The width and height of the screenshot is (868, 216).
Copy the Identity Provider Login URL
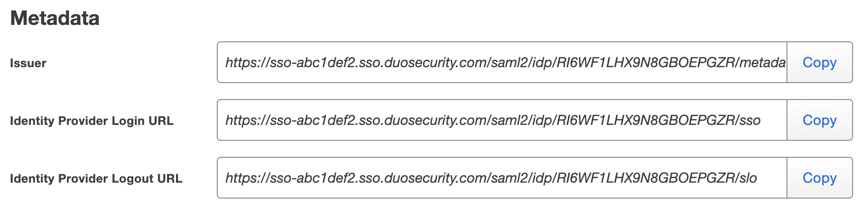pyautogui.click(x=819, y=120)
